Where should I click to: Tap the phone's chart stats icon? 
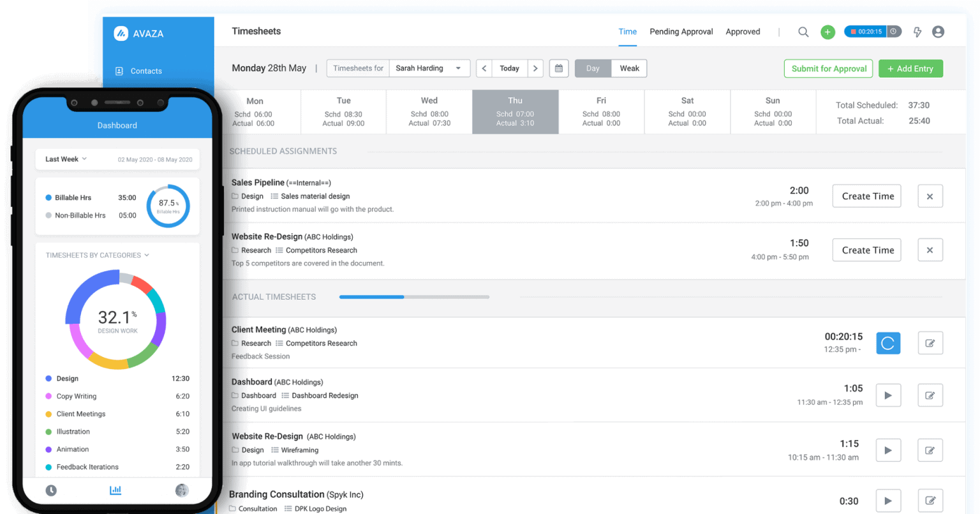[115, 490]
